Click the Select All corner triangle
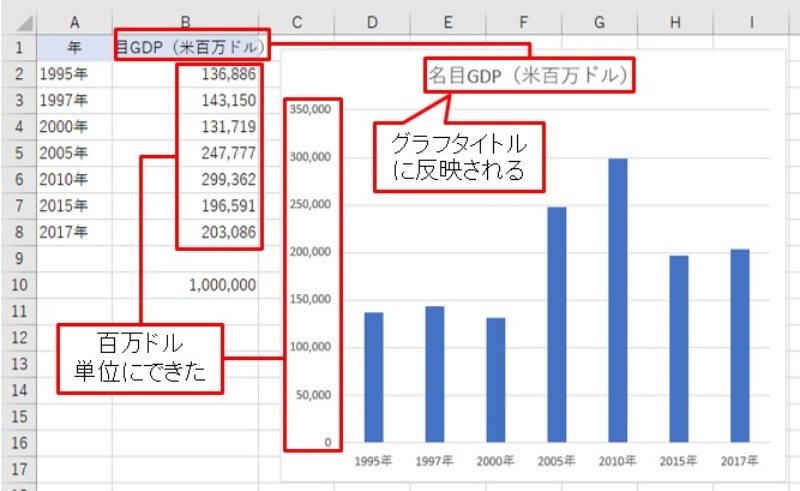Screen dimensions: 800x491 click(x=19, y=21)
